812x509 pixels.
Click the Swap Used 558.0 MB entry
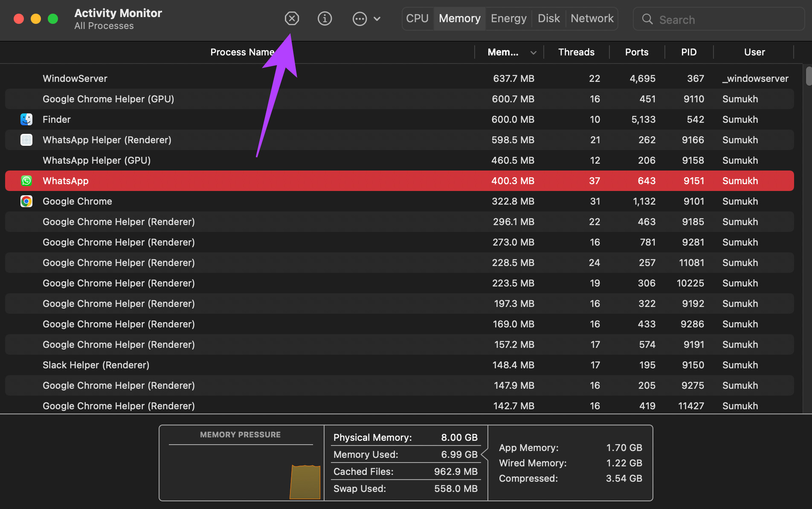click(x=406, y=489)
